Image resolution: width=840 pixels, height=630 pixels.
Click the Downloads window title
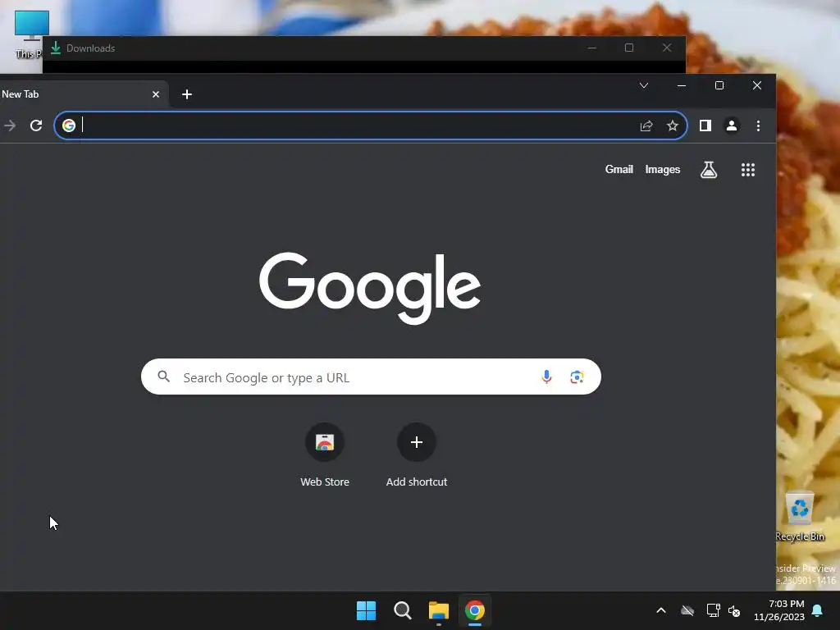coord(90,48)
